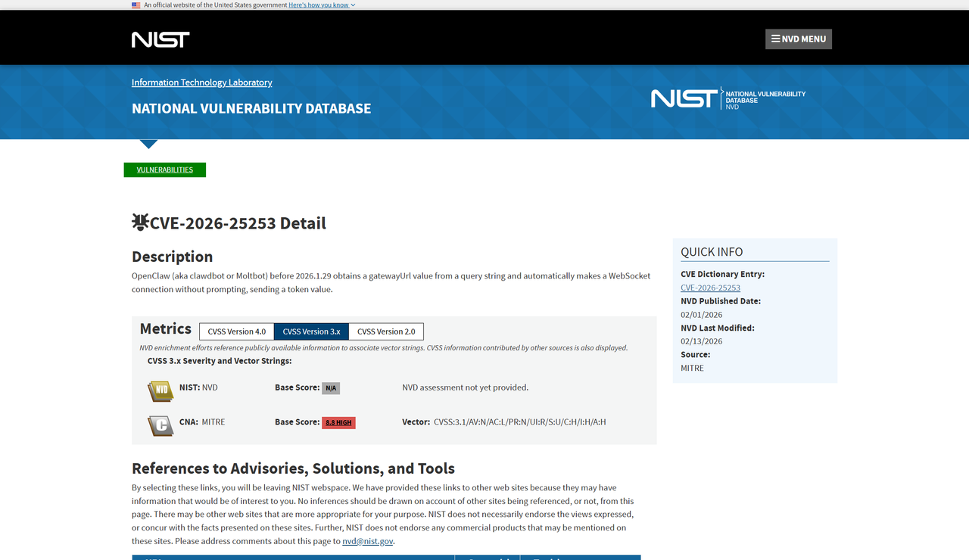Email nvd@nist.gov via the link
The width and height of the screenshot is (969, 560).
pyautogui.click(x=368, y=541)
